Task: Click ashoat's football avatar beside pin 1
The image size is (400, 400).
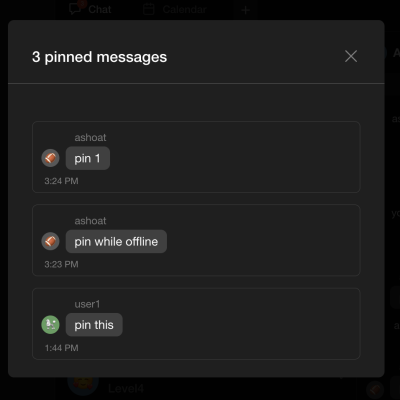Action: [50, 158]
